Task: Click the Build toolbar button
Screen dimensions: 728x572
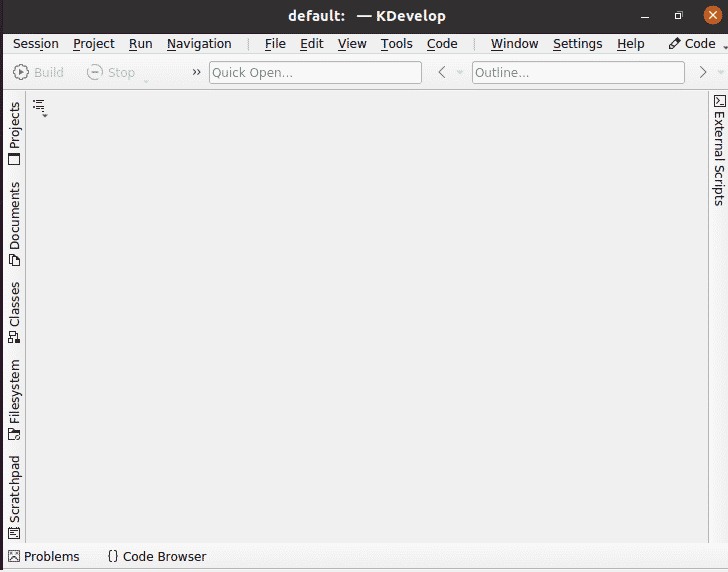Action: [38, 72]
